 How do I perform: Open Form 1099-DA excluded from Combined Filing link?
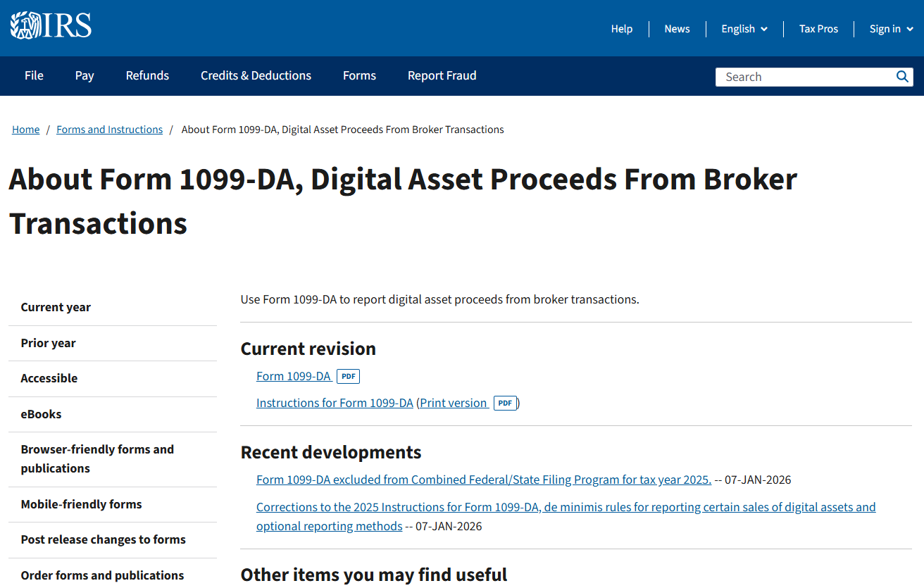tap(484, 480)
